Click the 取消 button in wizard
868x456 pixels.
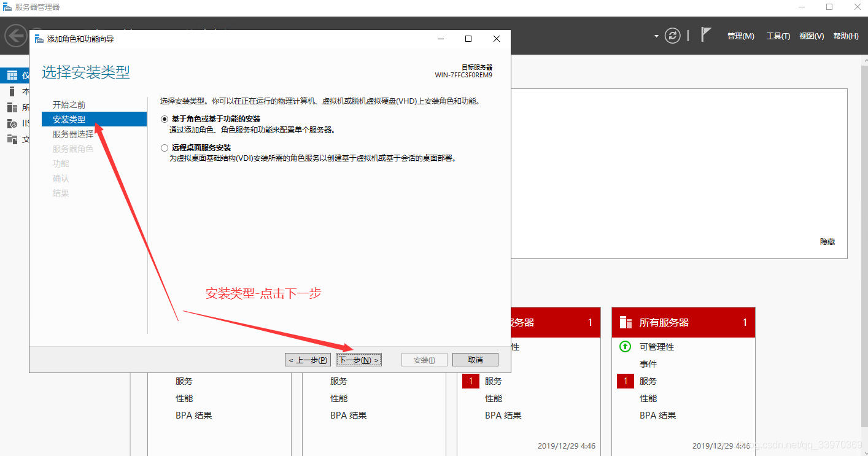click(475, 360)
